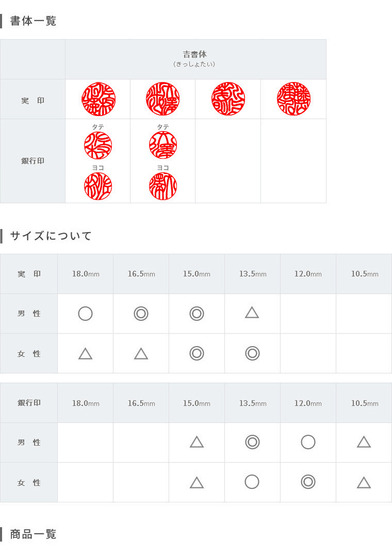Click the first 実印 seal stamp sample
The width and height of the screenshot is (392, 555).
[x=99, y=99]
